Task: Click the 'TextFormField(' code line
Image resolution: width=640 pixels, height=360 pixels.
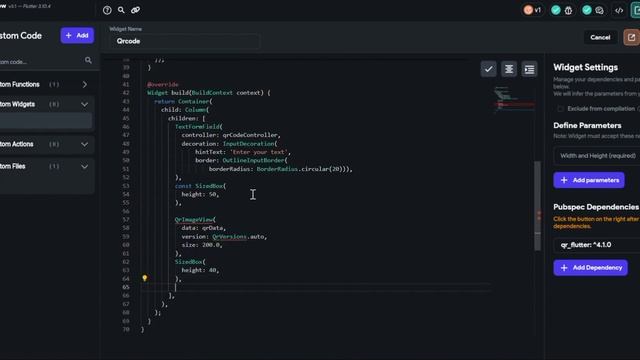Action: pyautogui.click(x=198, y=127)
